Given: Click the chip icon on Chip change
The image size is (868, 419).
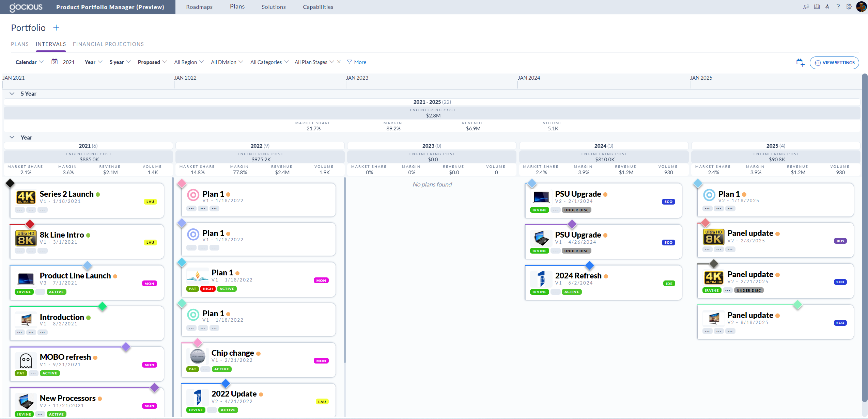Looking at the screenshot, I should (x=198, y=356).
